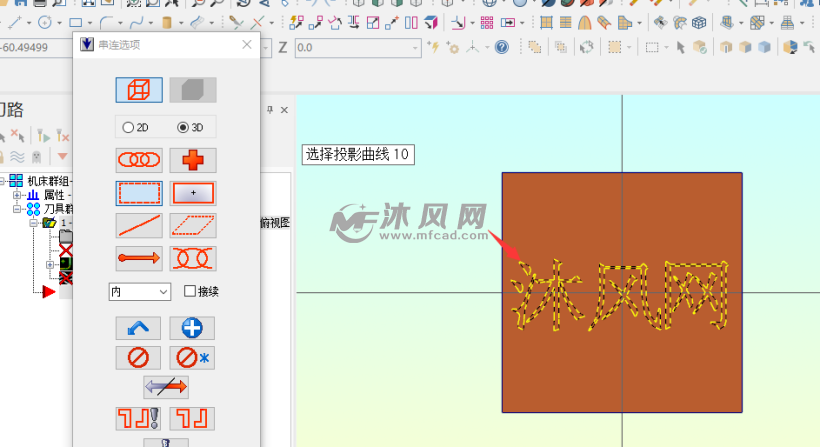Click the toggle display wave icon
Viewport: 820px width, 447px height.
(x=17, y=156)
